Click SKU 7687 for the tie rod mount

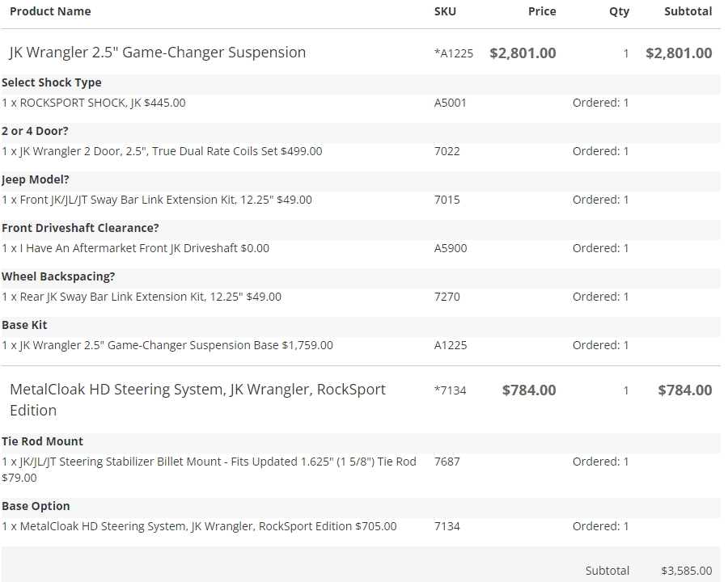point(447,462)
